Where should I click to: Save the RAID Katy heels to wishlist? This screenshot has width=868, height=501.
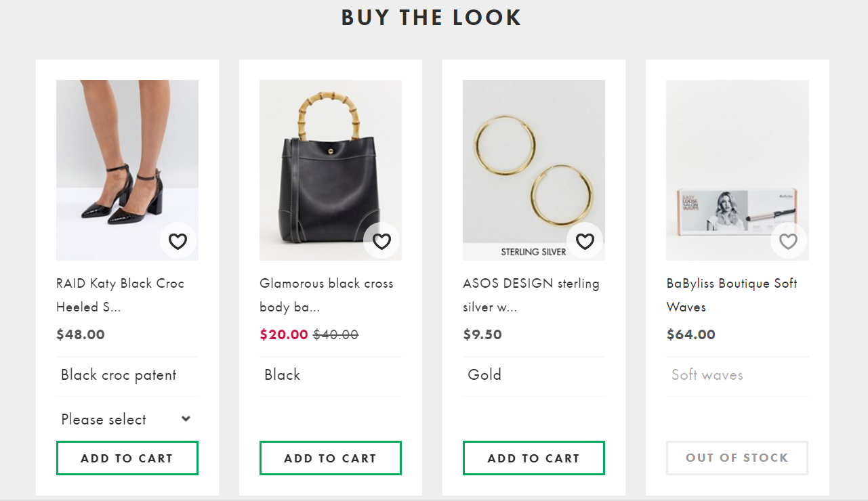click(x=178, y=241)
